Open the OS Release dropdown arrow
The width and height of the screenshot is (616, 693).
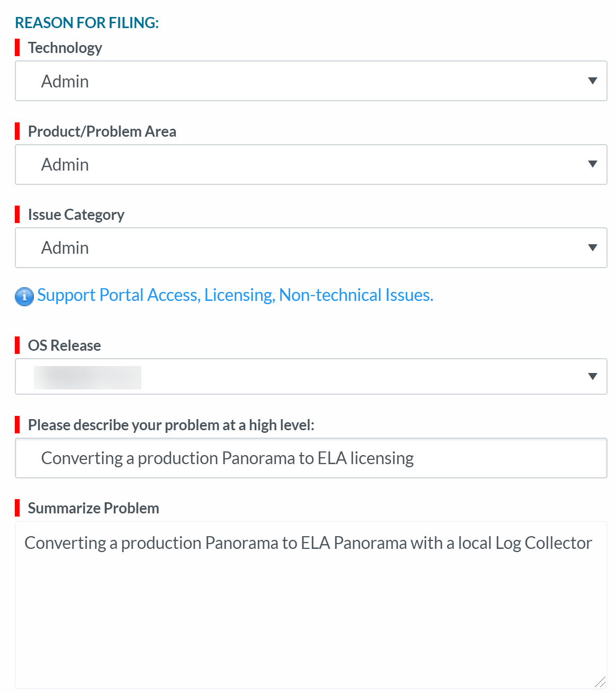593,377
